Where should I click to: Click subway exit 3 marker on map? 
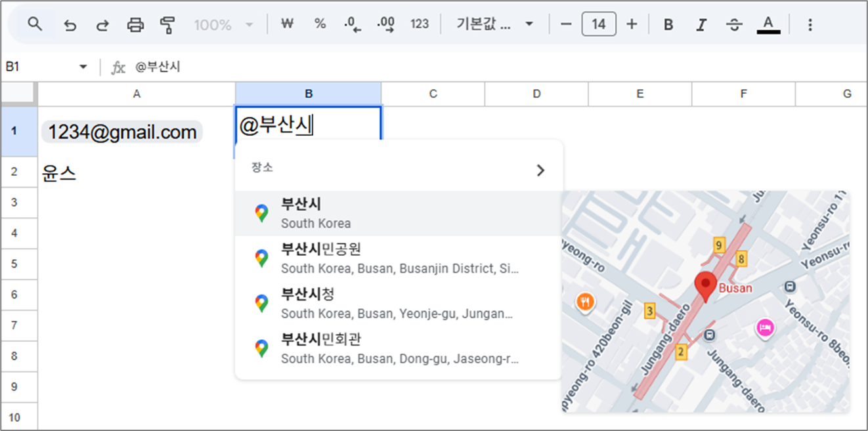(x=649, y=311)
